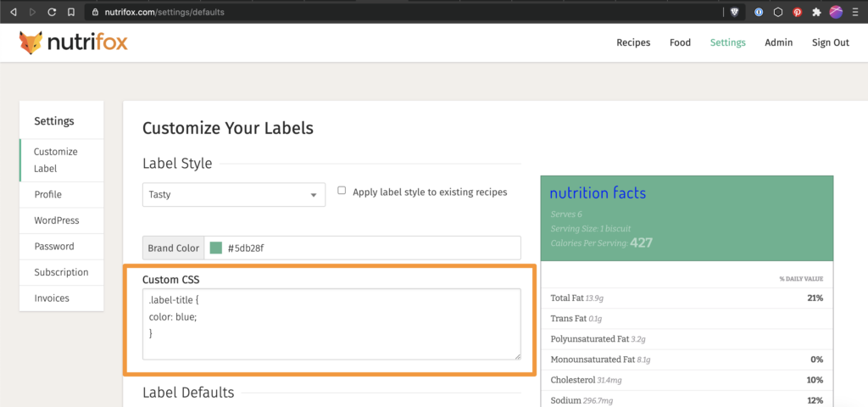The width and height of the screenshot is (868, 407).
Task: Click the bookmark icon in browser bar
Action: coord(71,12)
